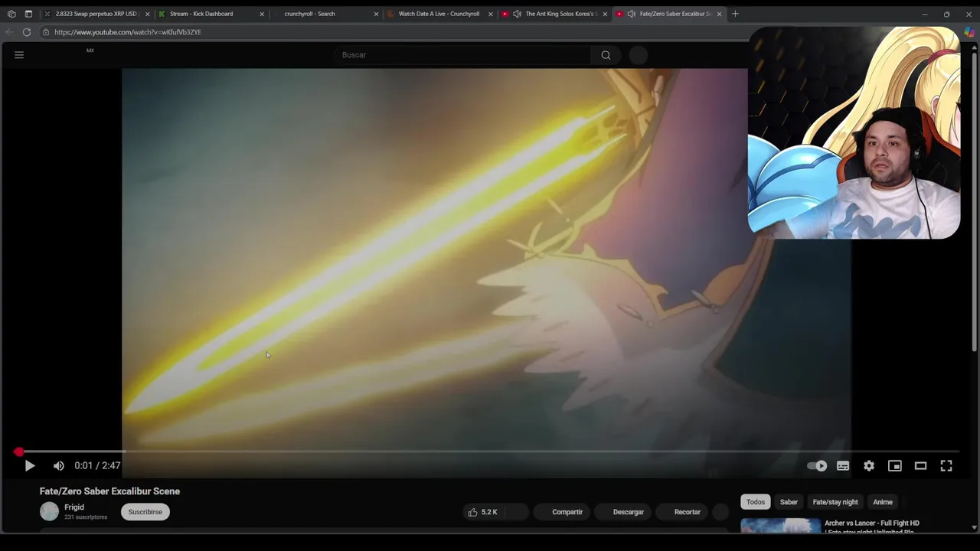Open a new browser tab
Image resolution: width=980 pixels, height=551 pixels.
tap(735, 14)
